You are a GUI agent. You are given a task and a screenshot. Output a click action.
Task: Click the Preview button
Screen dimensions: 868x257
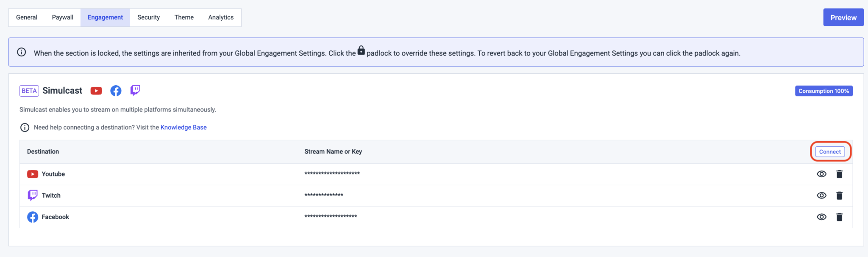[x=843, y=17]
